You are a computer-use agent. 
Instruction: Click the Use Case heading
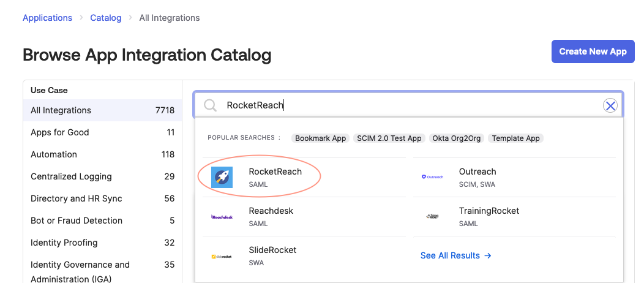pos(50,90)
